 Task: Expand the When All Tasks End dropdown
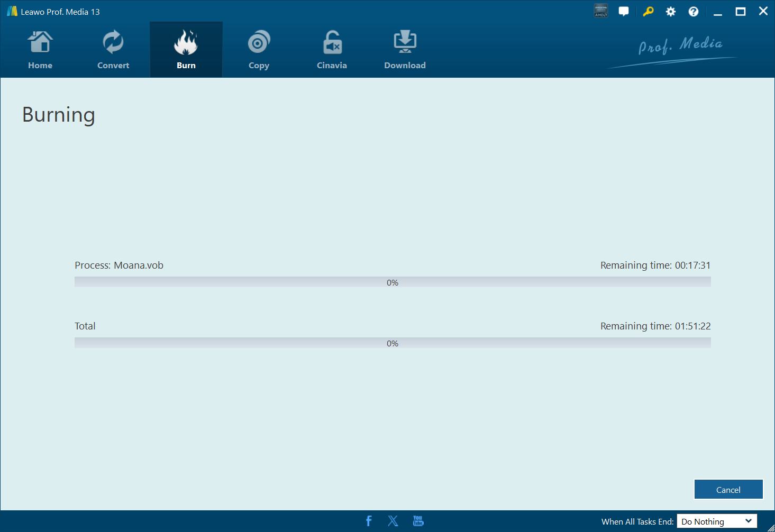pyautogui.click(x=717, y=521)
